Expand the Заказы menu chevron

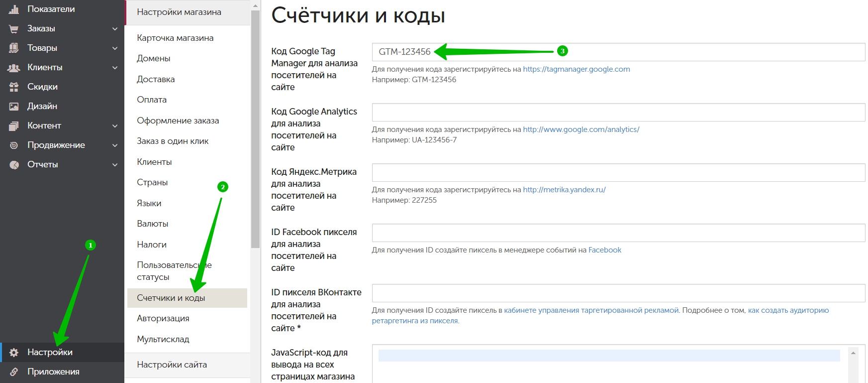click(115, 29)
